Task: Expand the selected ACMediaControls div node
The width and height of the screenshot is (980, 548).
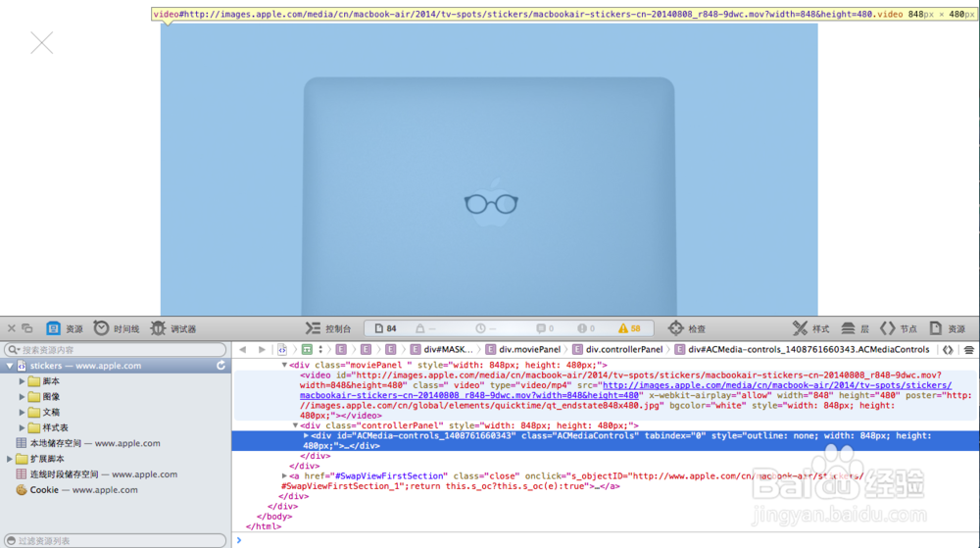Action: tap(306, 435)
